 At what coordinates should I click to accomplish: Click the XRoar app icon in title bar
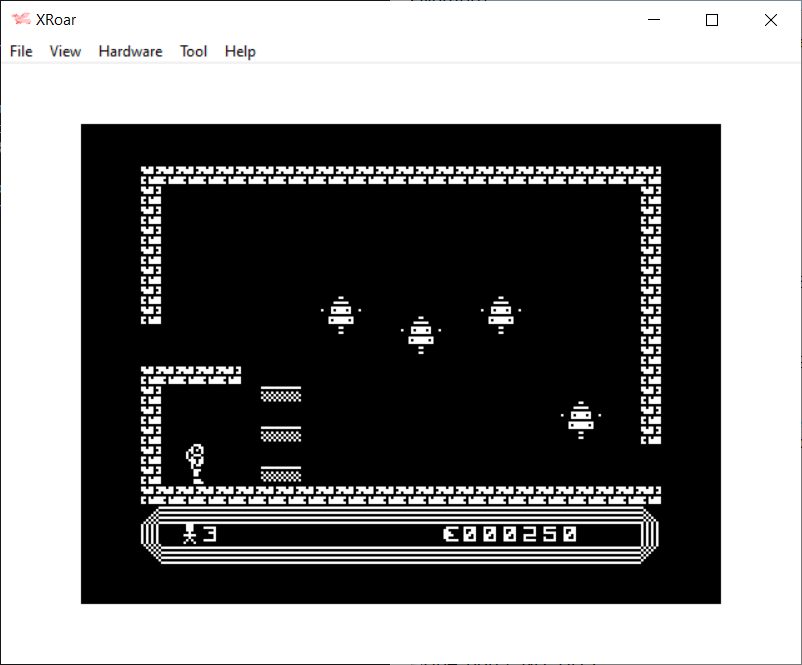click(20, 20)
